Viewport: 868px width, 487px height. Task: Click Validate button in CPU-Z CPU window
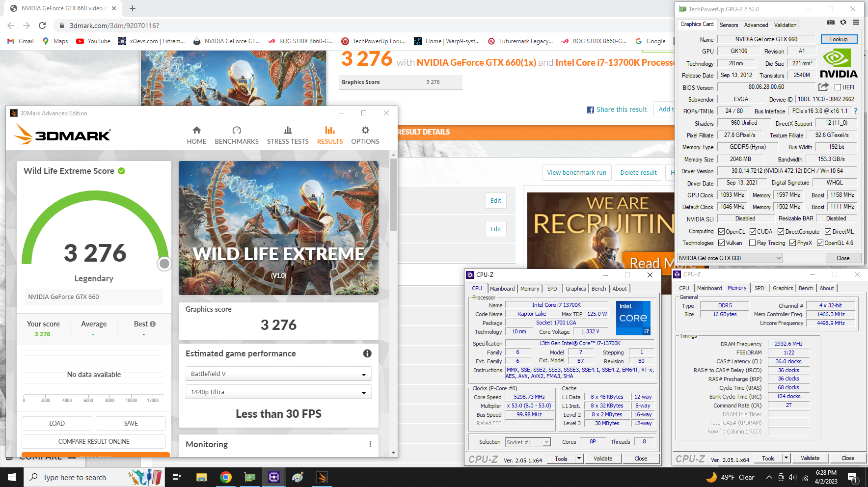(602, 459)
